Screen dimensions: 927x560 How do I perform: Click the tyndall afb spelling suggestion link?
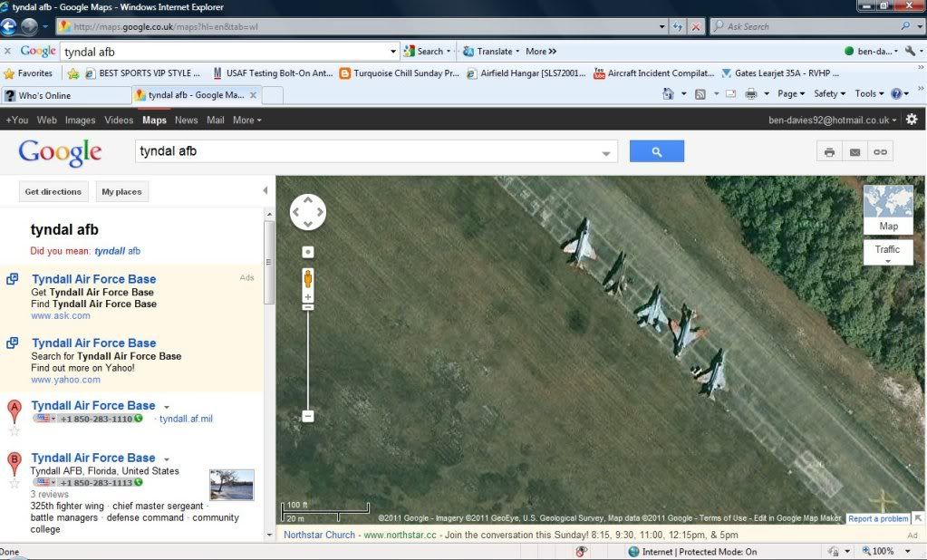pos(118,251)
